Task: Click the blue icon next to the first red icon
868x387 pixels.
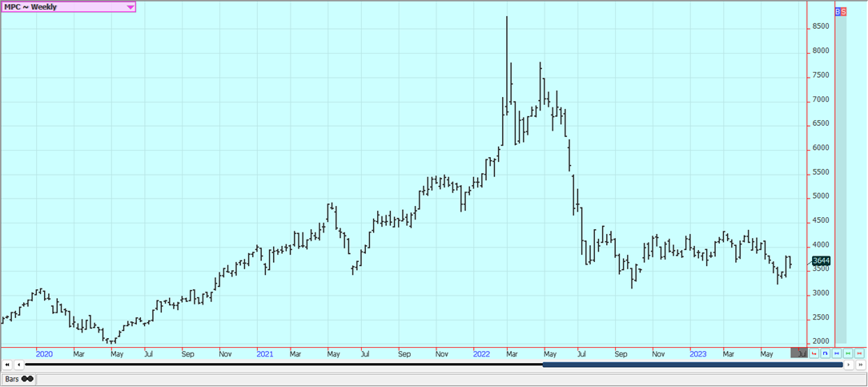Action: coord(826,353)
